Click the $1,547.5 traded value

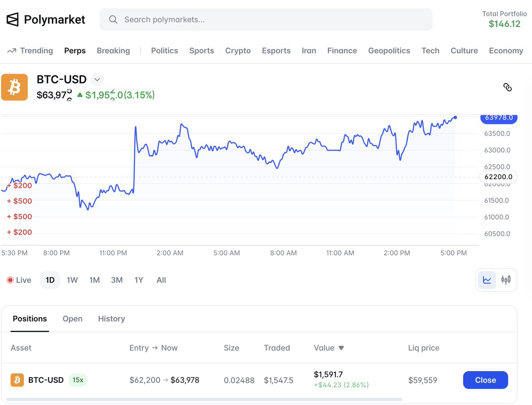click(x=278, y=380)
